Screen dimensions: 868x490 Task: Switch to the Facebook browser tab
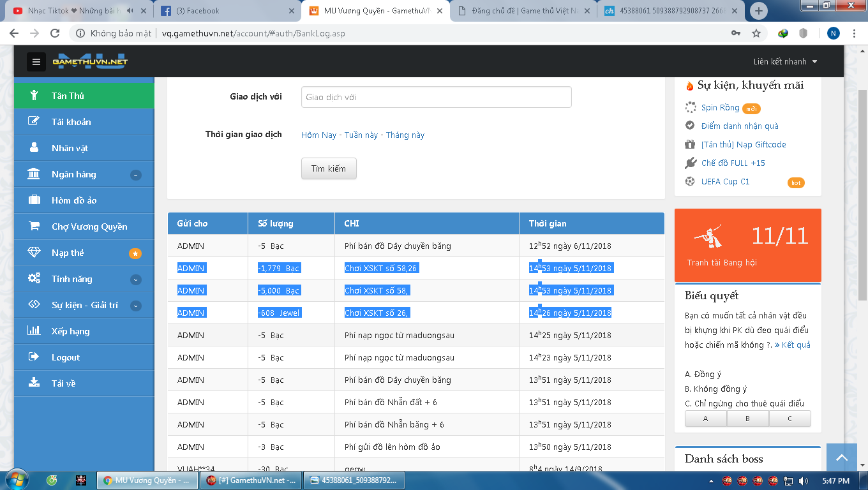(x=227, y=11)
